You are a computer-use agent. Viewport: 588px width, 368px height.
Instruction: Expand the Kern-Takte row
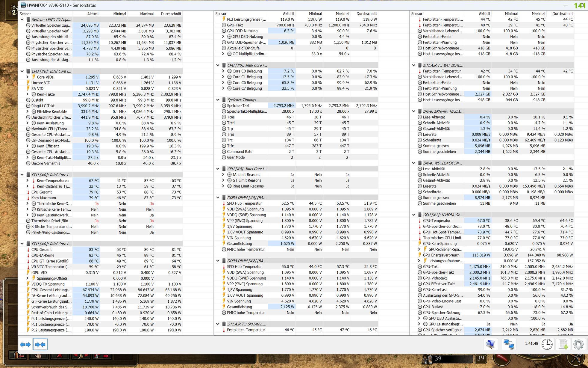tap(28, 94)
